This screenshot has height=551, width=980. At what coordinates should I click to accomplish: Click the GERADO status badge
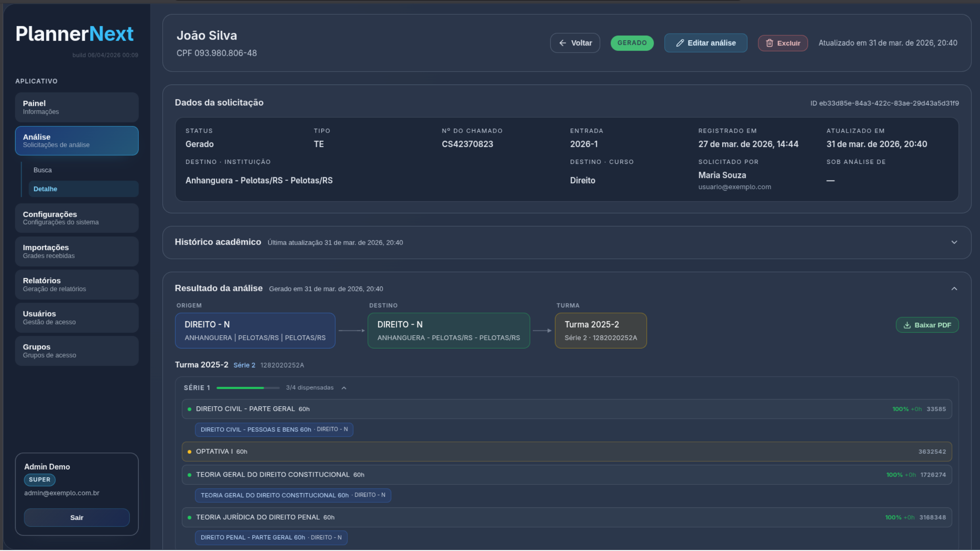632,43
